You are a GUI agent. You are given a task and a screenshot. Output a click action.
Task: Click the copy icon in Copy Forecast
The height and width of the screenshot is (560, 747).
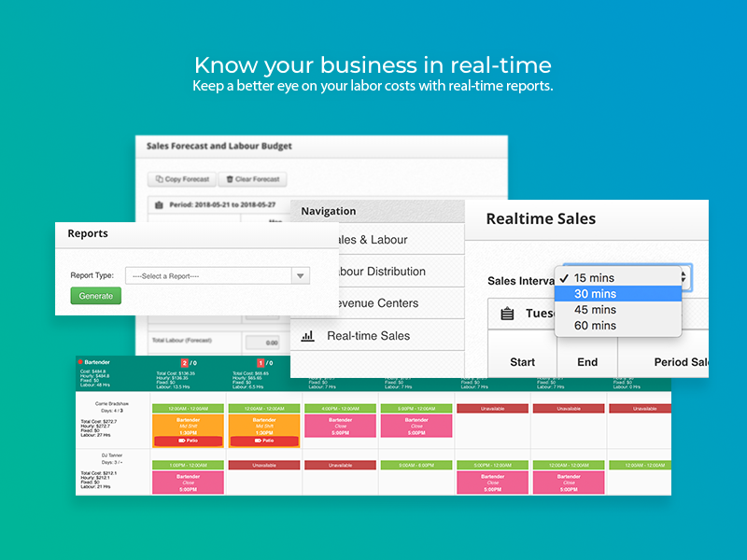159,179
